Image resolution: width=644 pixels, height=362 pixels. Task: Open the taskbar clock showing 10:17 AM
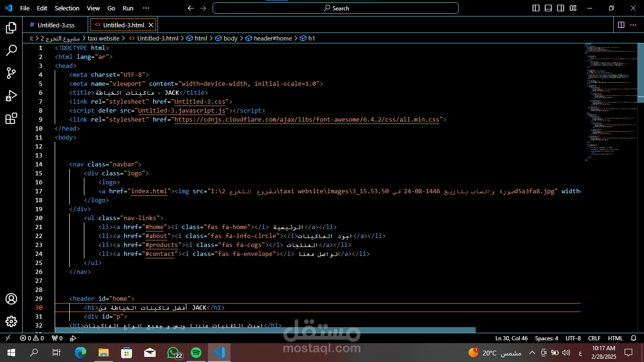click(x=604, y=353)
